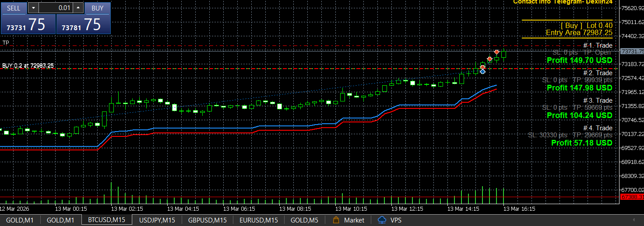
Task: Click the 0.01 lot volume field
Action: (x=56, y=8)
